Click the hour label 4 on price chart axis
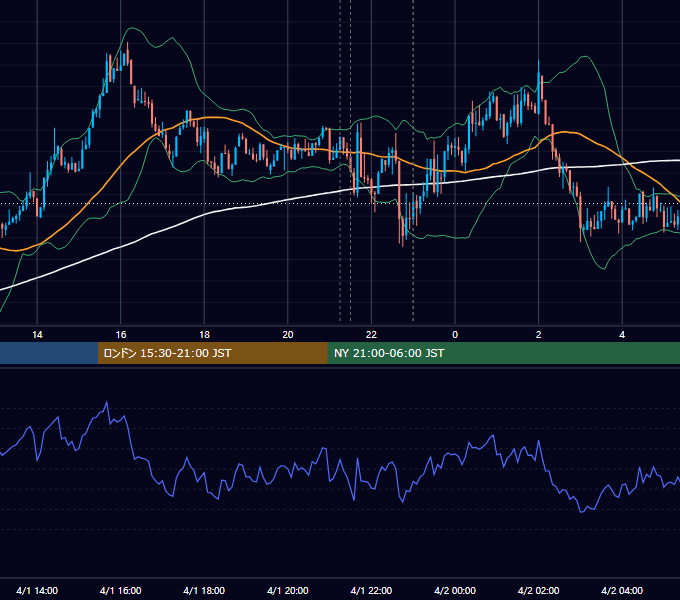680x600 pixels. [622, 335]
